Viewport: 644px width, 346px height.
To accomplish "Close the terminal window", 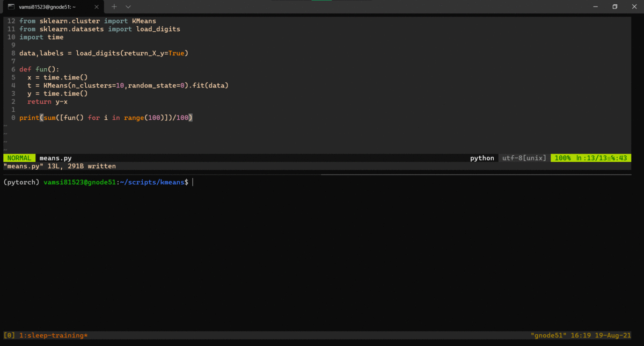I will (x=634, y=6).
